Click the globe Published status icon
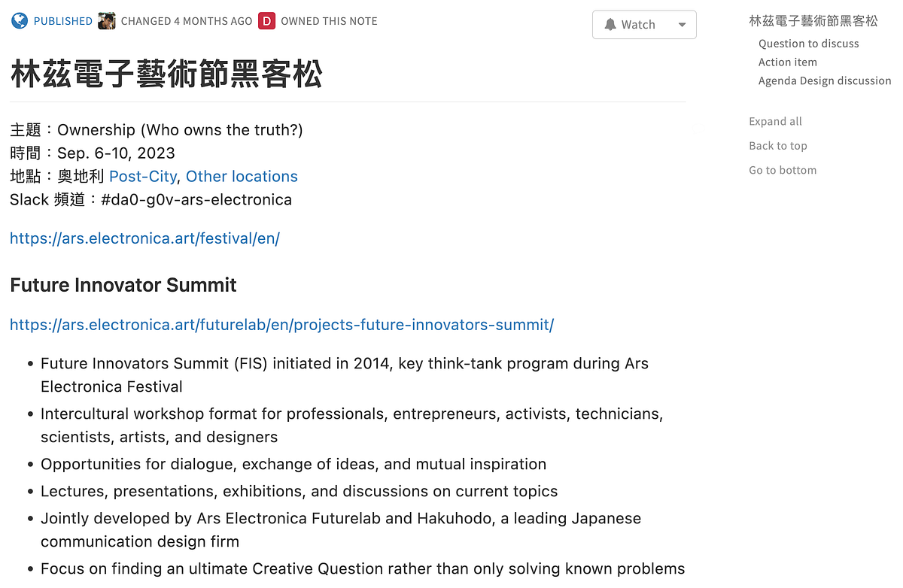903x588 pixels. [19, 21]
